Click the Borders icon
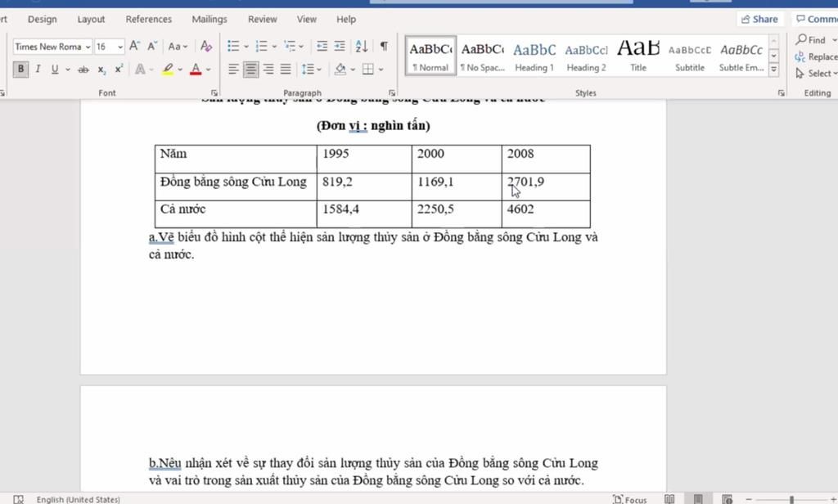Screen dimensions: 838x504 click(367, 69)
